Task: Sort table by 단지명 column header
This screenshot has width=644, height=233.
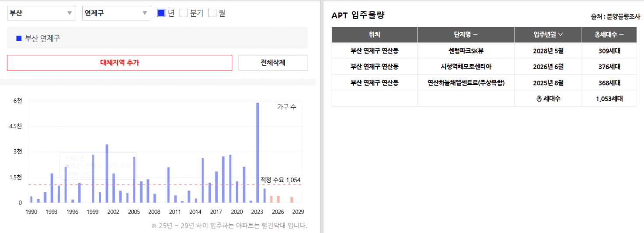Action: click(x=466, y=35)
